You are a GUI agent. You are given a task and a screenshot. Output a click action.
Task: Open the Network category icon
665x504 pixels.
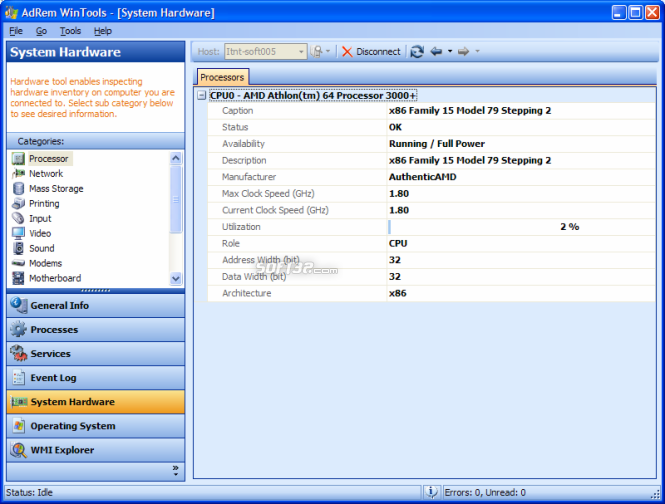click(x=18, y=174)
